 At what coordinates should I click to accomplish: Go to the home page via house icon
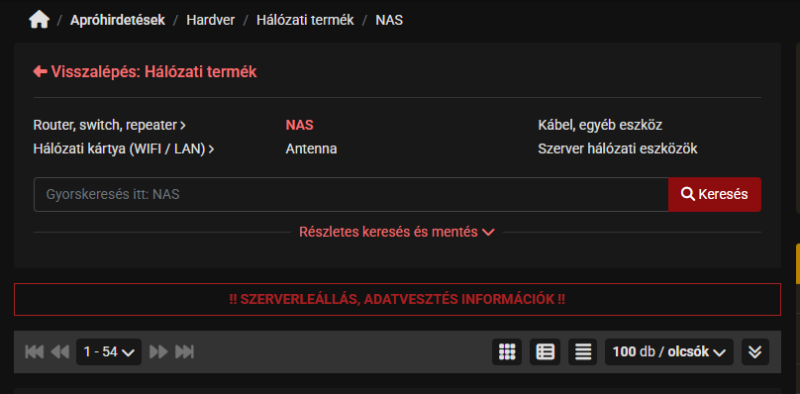pyautogui.click(x=39, y=20)
